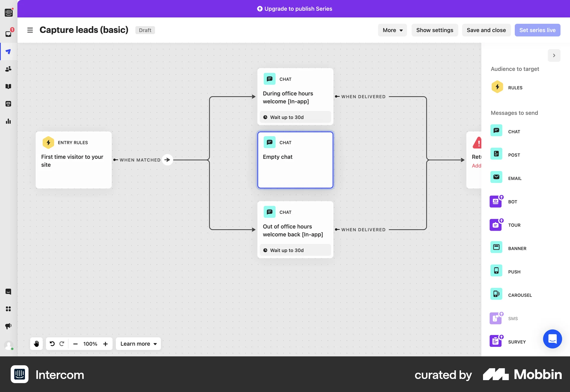Open the Reports bar chart icon in sidebar
Image resolution: width=570 pixels, height=392 pixels.
(x=8, y=121)
